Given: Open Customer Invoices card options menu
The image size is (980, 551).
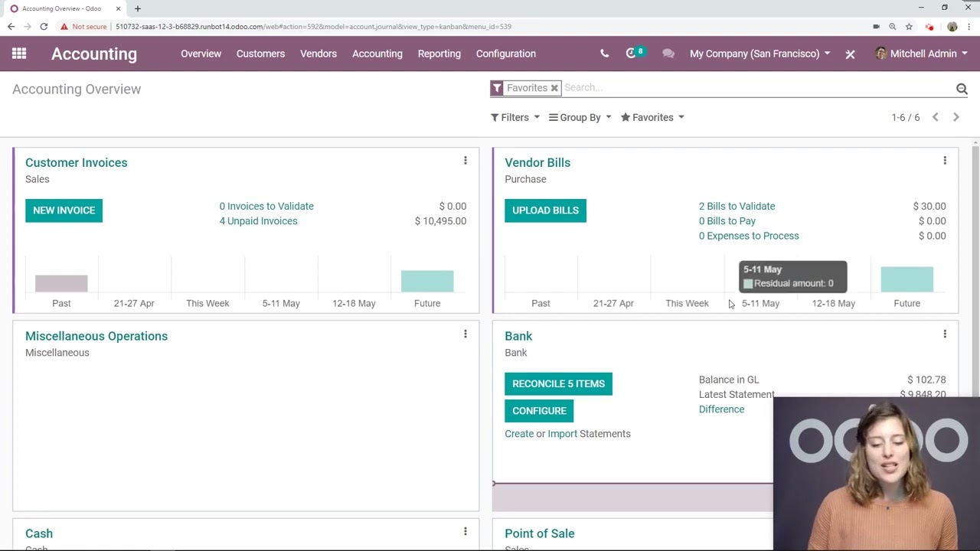Looking at the screenshot, I should coord(465,161).
